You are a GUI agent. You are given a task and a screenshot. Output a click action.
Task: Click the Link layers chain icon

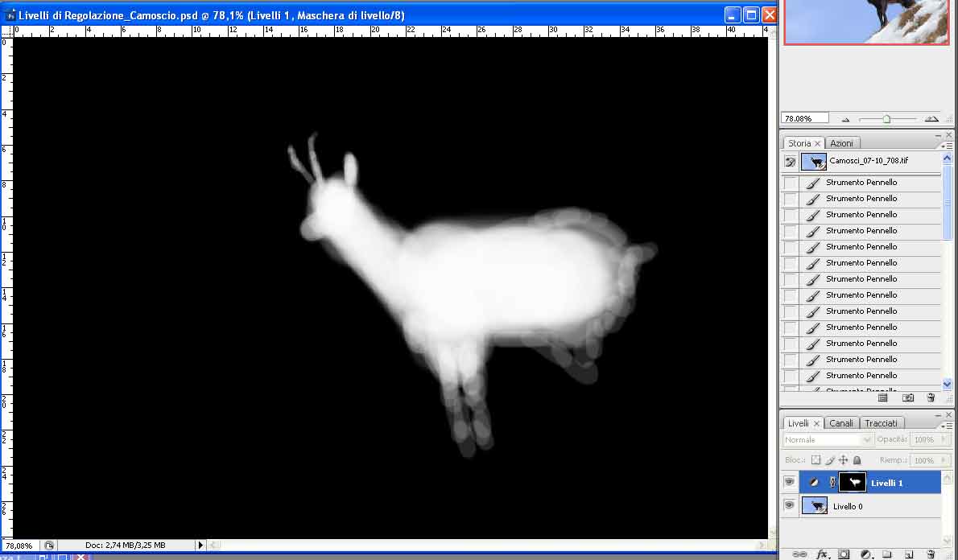(799, 554)
